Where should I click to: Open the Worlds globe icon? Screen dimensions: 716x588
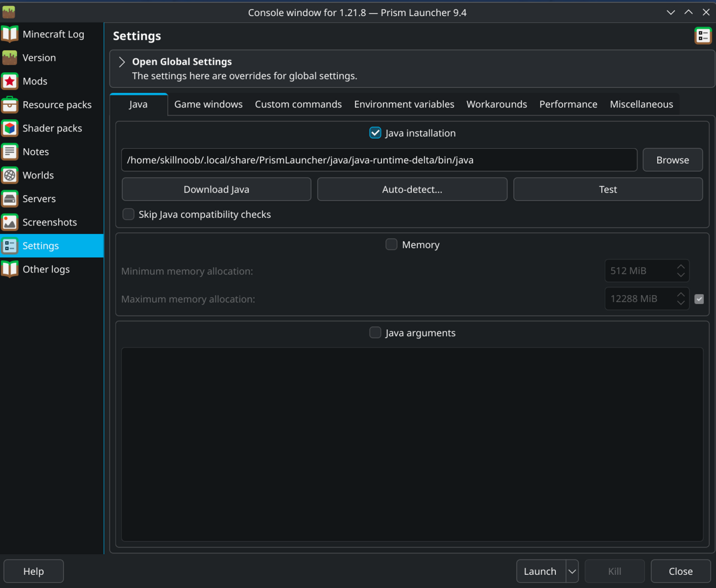tap(10, 175)
